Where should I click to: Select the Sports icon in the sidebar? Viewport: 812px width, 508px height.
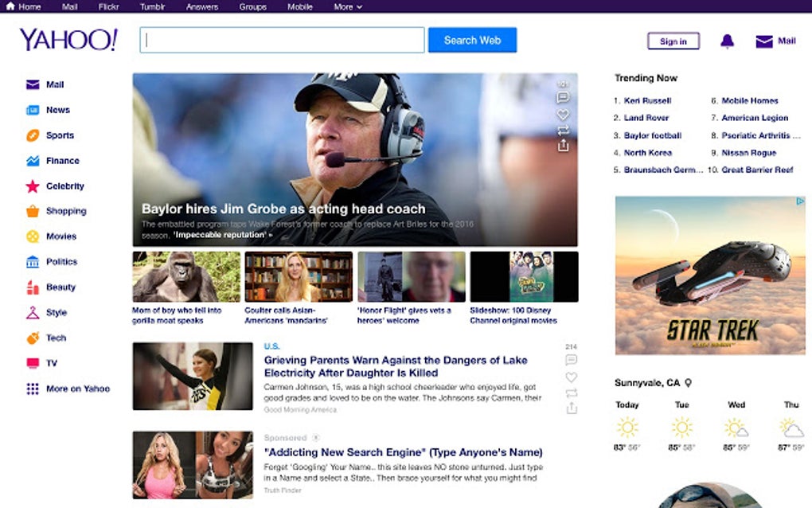[32, 135]
